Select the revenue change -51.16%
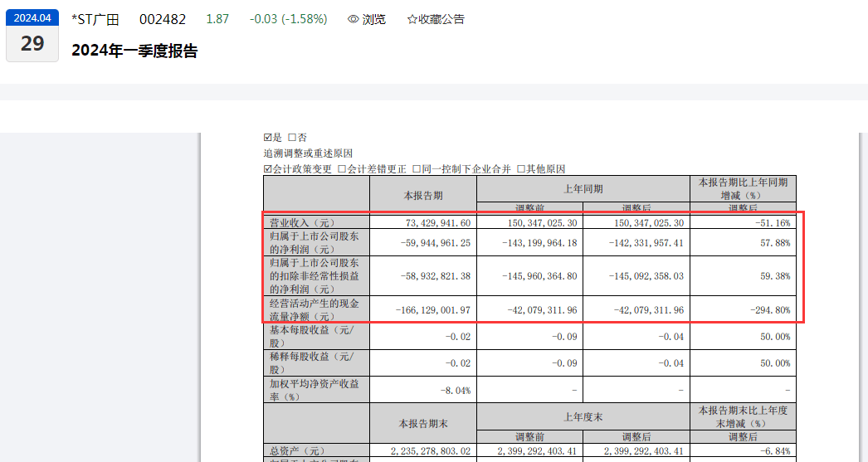The image size is (868, 462). coord(773,223)
